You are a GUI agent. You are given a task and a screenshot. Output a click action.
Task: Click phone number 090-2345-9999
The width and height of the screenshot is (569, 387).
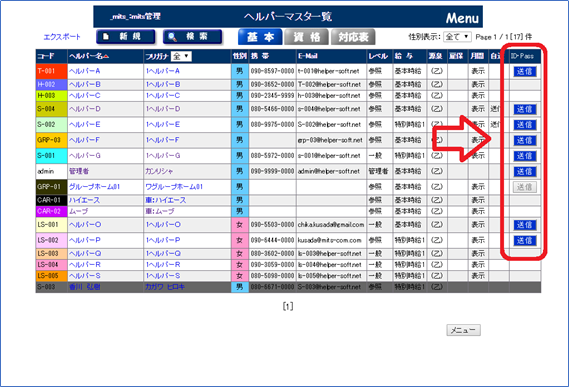coord(272,95)
